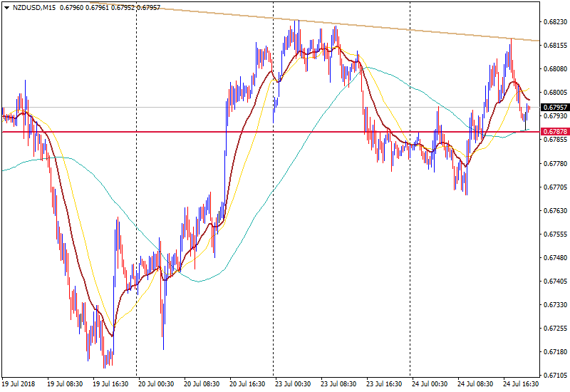Open chart menu triangle beside NZDUSD,M15
Viewport: 570px width, 392px height.
[6, 8]
